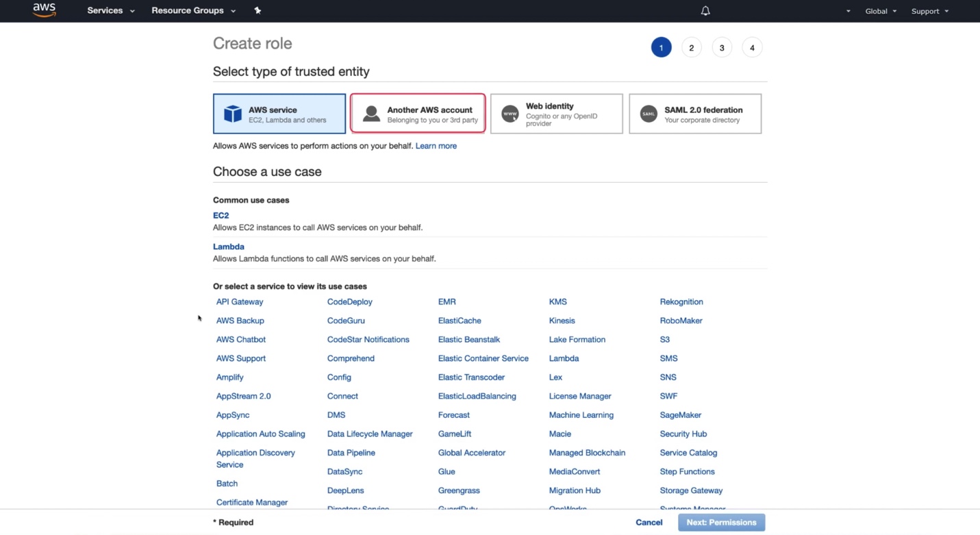
Task: Select the Kinesis service
Action: point(562,321)
